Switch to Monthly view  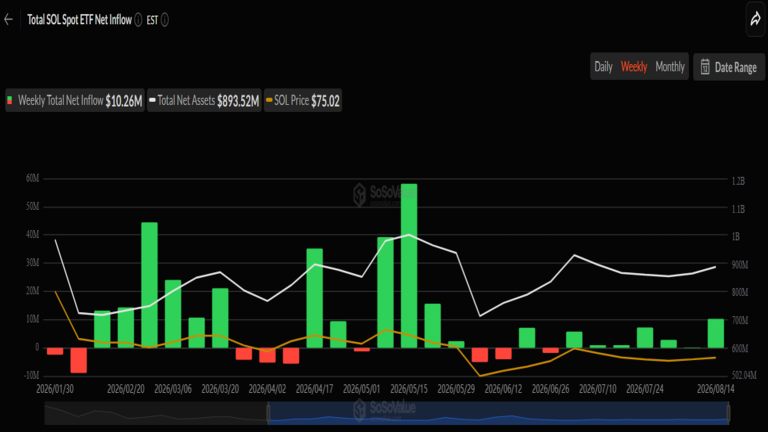click(x=670, y=67)
